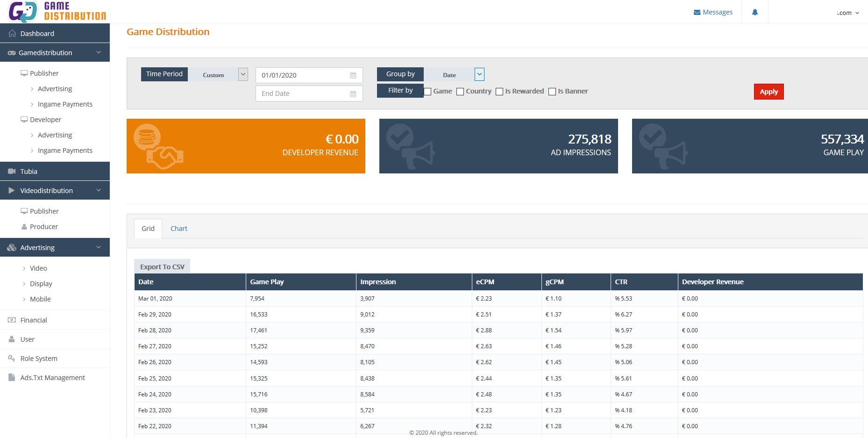Click Export To CSV button
Image resolution: width=868 pixels, height=438 pixels.
point(162,266)
